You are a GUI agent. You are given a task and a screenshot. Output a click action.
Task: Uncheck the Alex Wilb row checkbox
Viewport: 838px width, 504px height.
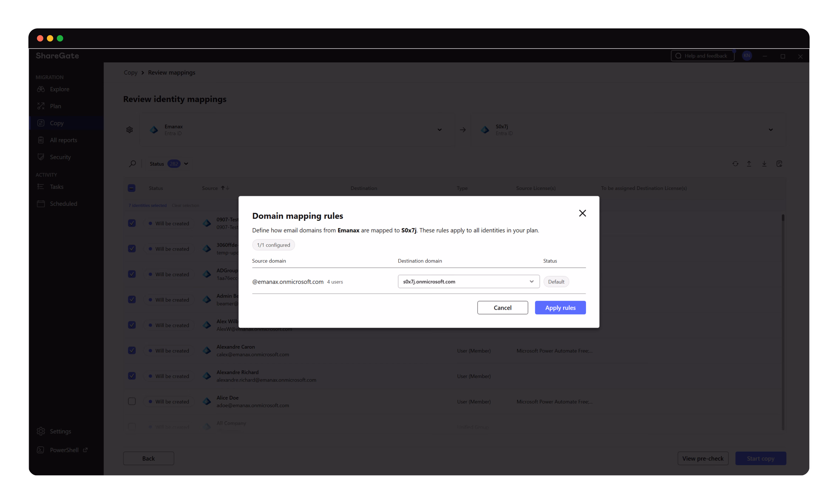[x=132, y=325]
